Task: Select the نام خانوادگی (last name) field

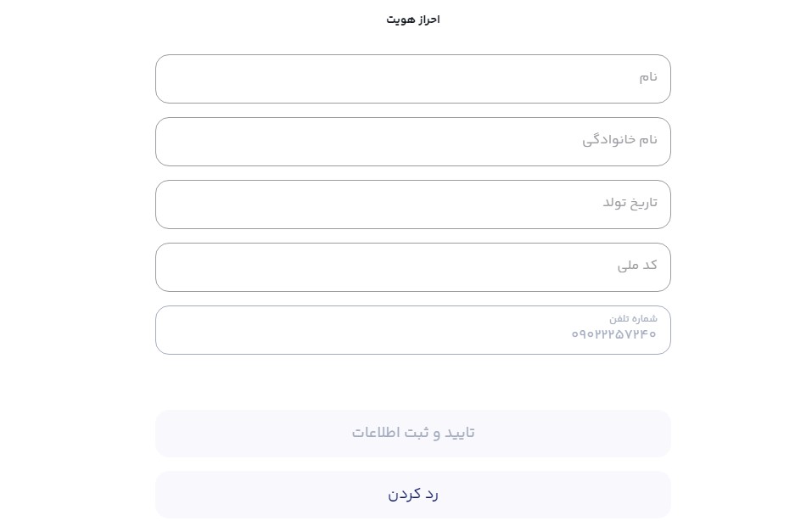Action: tap(413, 142)
